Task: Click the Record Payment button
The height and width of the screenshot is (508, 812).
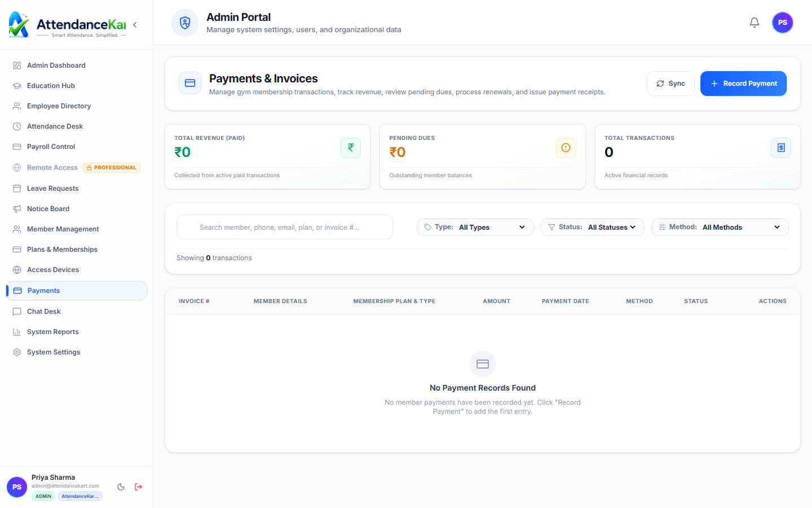Action: tap(743, 84)
